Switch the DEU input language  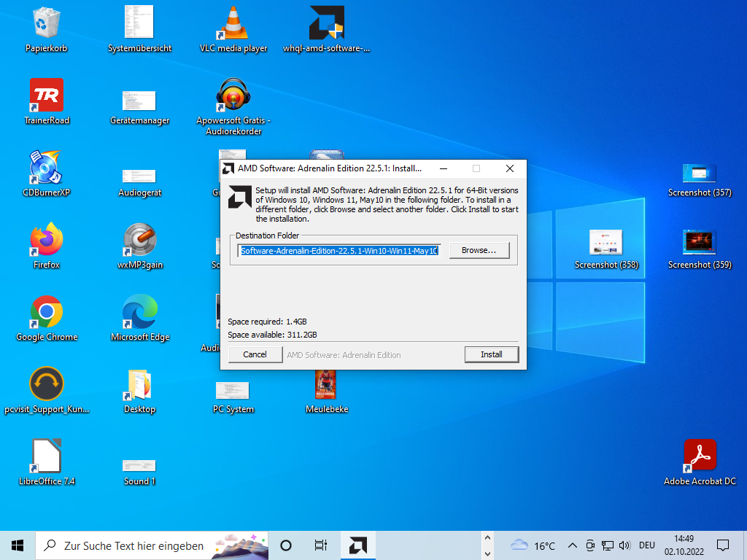click(647, 545)
